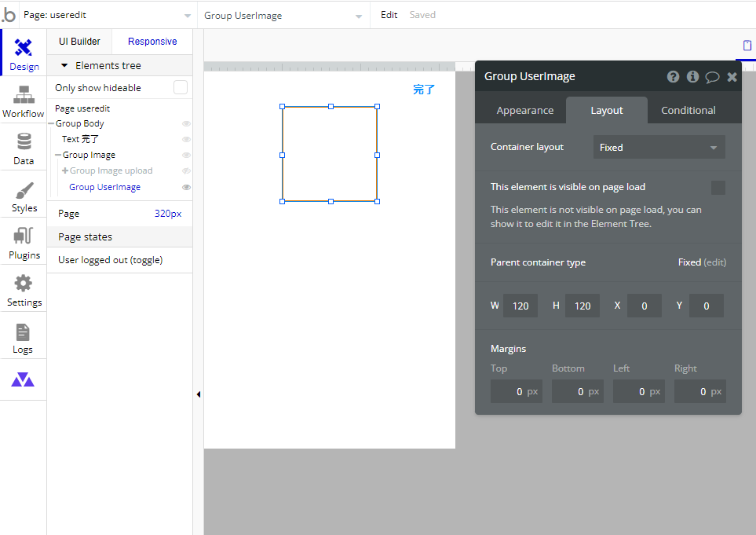Select Group Body label in elements tree
The width and height of the screenshot is (756, 535).
[79, 123]
